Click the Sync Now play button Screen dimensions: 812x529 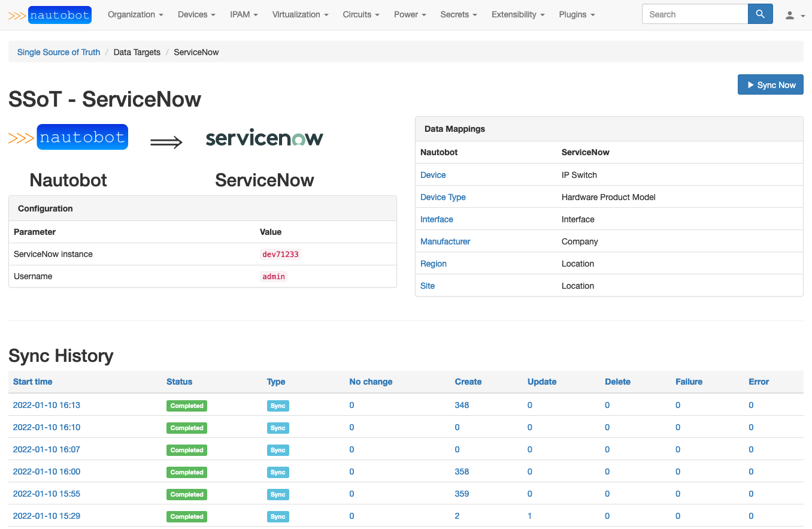(770, 85)
